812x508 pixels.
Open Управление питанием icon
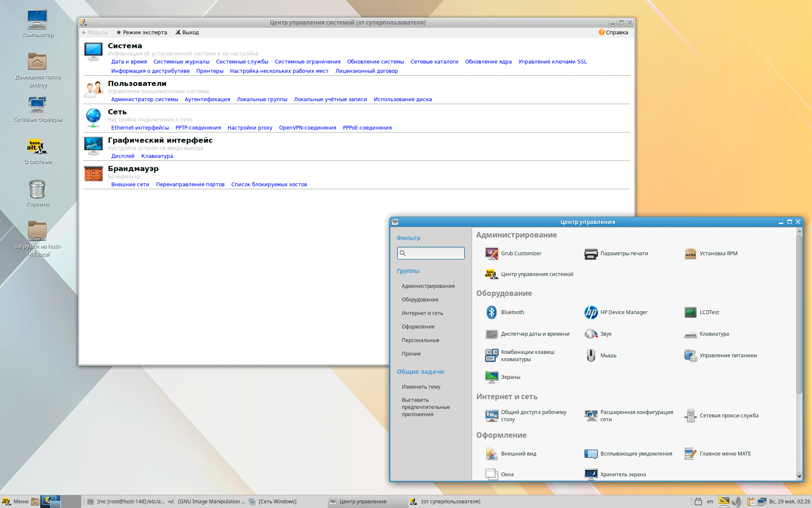[x=690, y=356]
